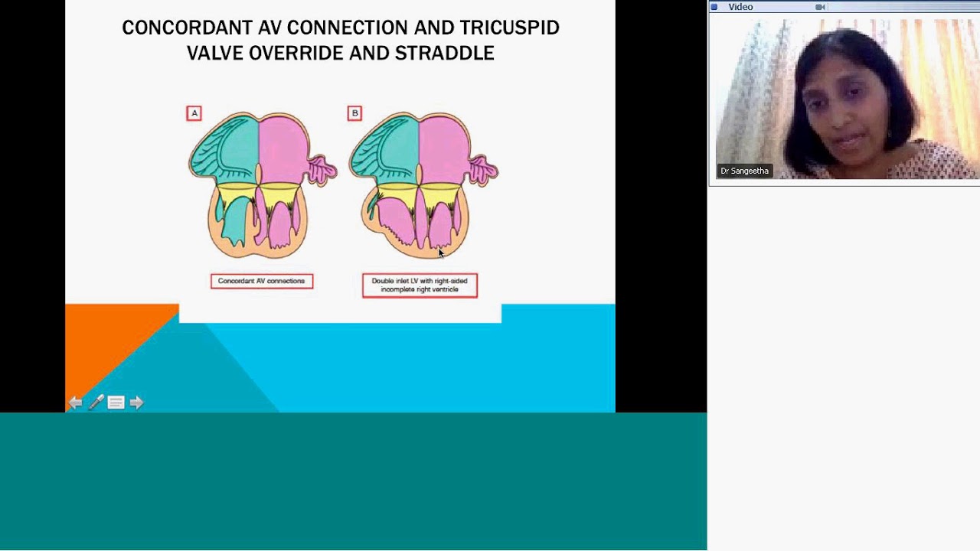The image size is (980, 551).
Task: Click heart diagram A illustration
Action: tap(262, 184)
